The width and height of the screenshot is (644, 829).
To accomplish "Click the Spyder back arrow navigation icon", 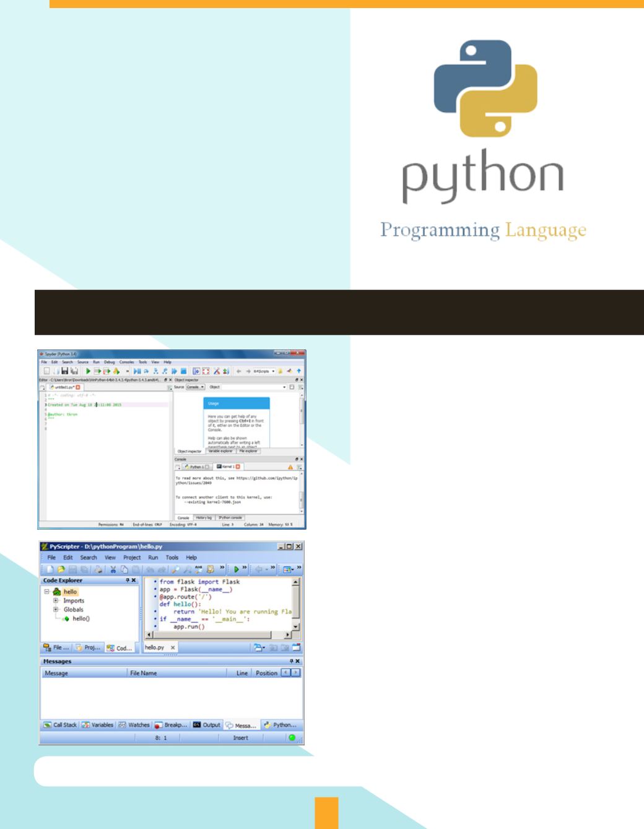I will coord(238,371).
